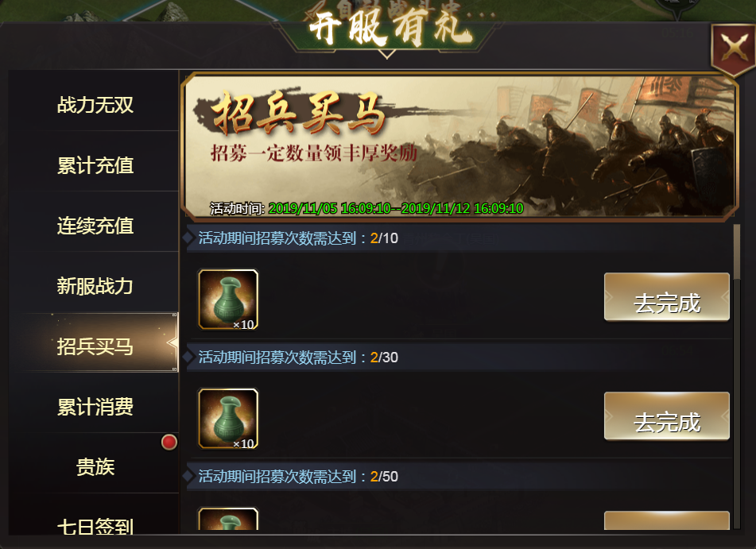This screenshot has height=549, width=756.
Task: Switch to the 累计充值 tab
Action: tap(95, 165)
